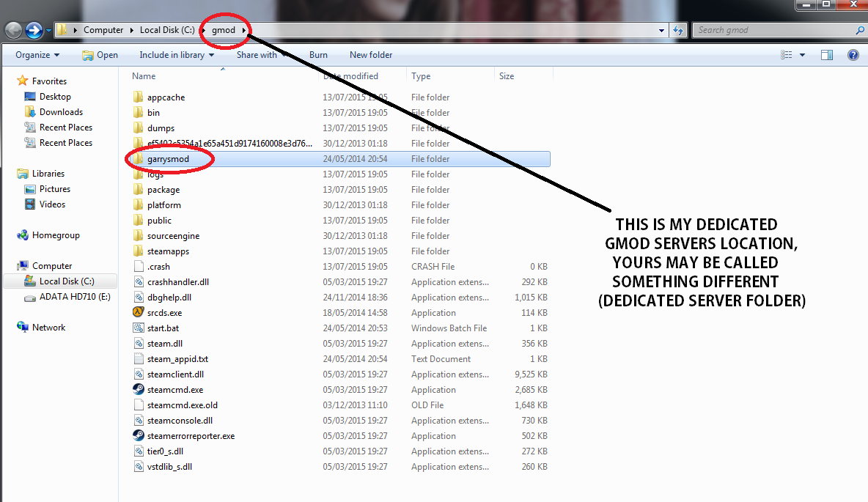Select the steamapps folder icon
868x502 pixels.
pos(139,251)
